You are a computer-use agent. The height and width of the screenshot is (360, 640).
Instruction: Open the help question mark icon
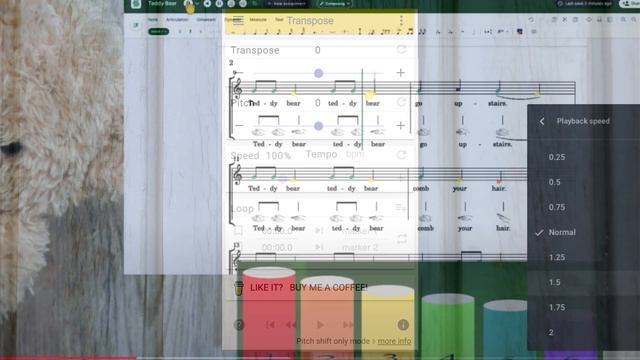(239, 325)
